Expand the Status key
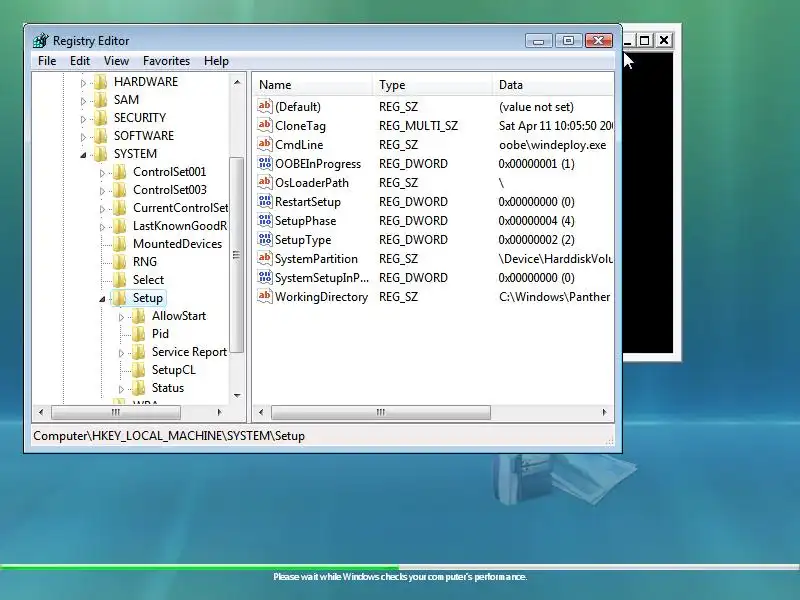800x600 pixels. (121, 389)
